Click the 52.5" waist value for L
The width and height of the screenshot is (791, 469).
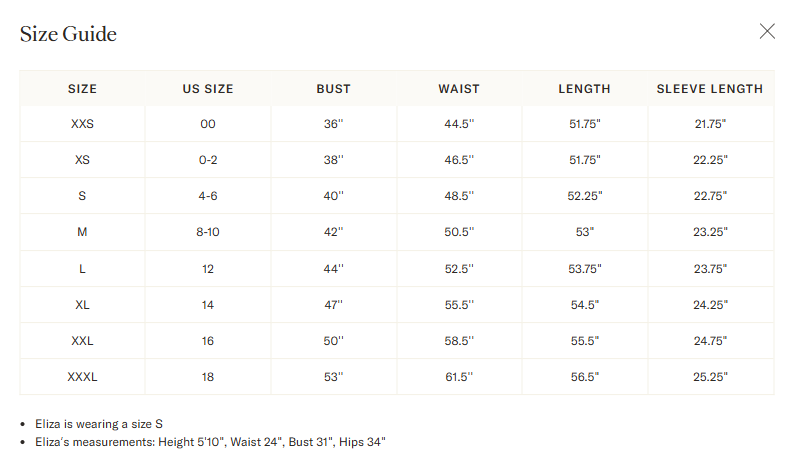[x=459, y=268]
